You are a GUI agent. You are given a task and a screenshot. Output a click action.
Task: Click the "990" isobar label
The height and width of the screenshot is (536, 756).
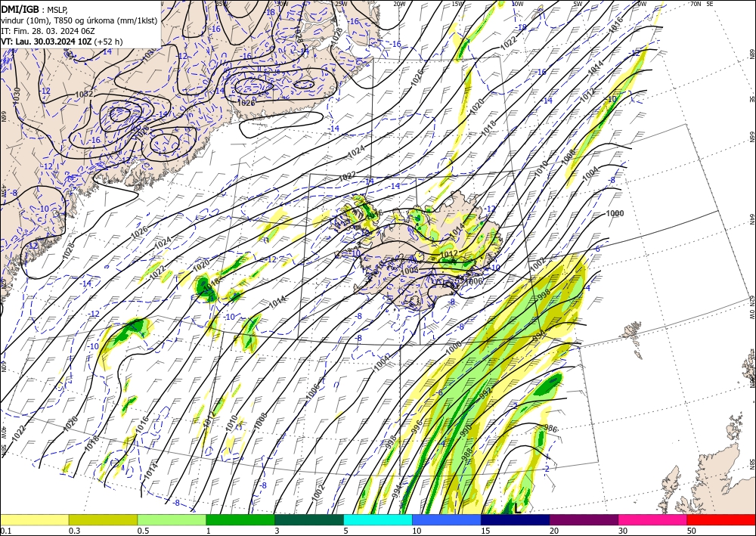(x=465, y=430)
